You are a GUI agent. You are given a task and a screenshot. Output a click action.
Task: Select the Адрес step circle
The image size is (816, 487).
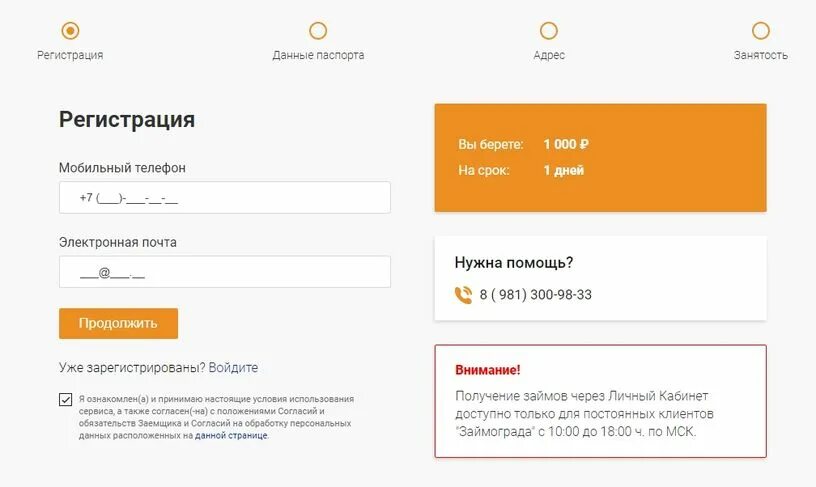tap(549, 31)
